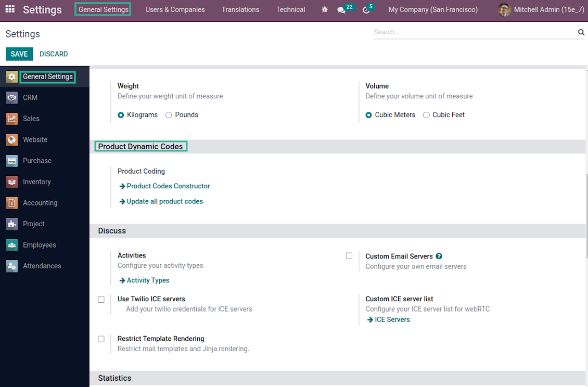
Task: Open the Product Codes Constructor link
Action: coord(168,186)
